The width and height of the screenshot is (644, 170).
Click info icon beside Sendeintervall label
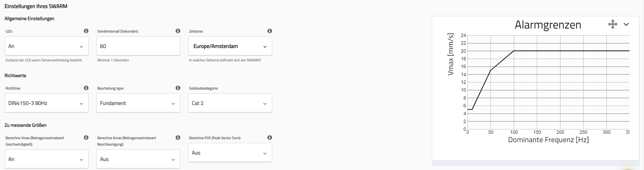(178, 31)
